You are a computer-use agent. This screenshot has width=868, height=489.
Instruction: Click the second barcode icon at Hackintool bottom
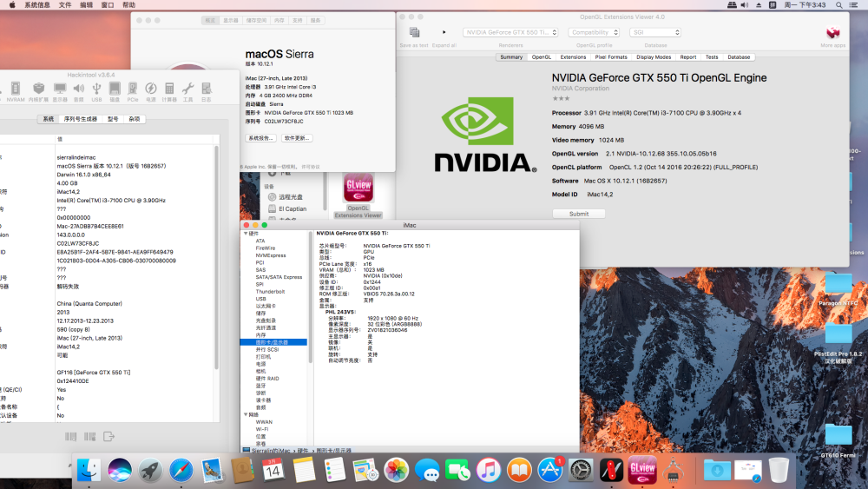(89, 436)
